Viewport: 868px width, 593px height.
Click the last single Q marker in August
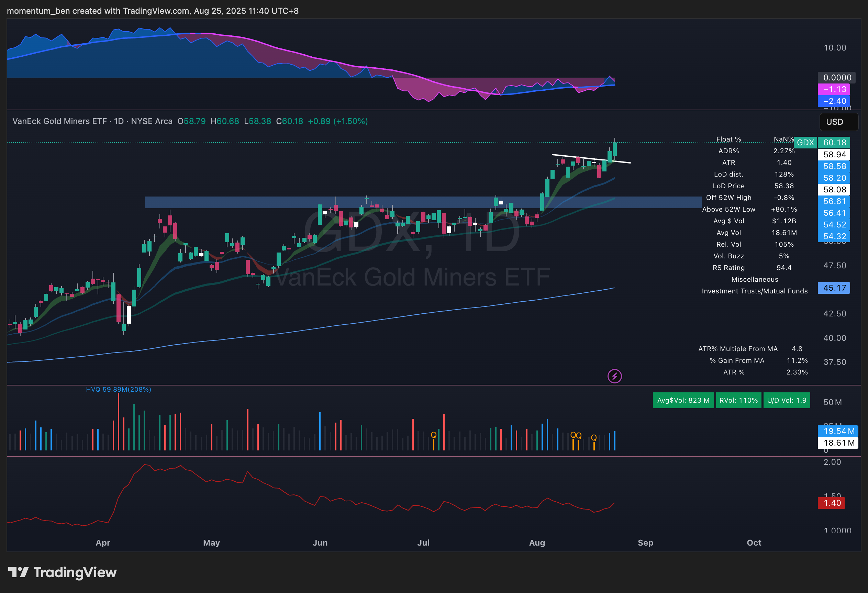[593, 437]
